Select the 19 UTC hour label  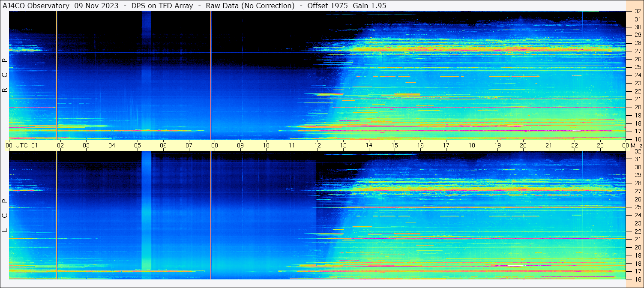(x=497, y=145)
